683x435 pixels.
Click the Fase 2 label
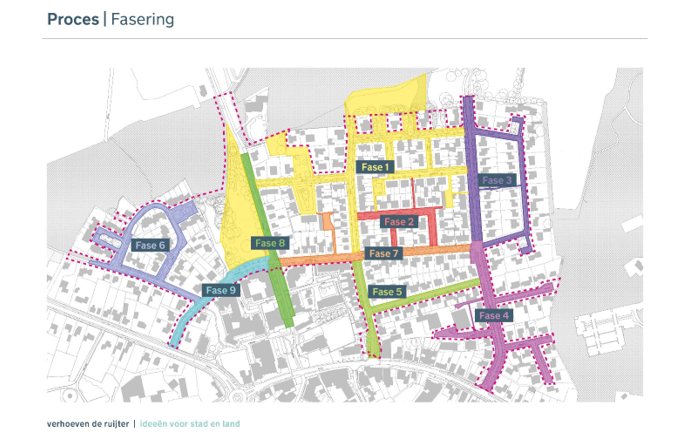click(x=397, y=221)
